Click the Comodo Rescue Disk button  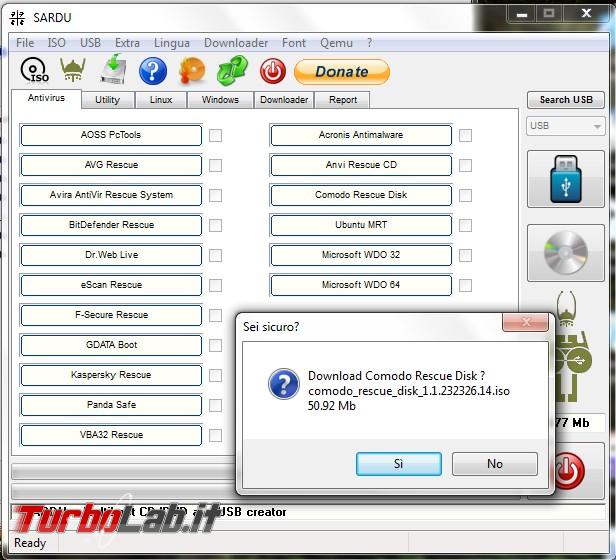click(361, 195)
